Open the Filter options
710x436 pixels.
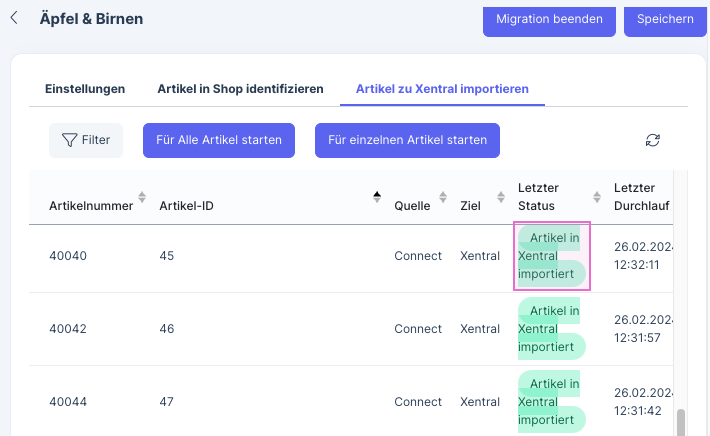86,141
